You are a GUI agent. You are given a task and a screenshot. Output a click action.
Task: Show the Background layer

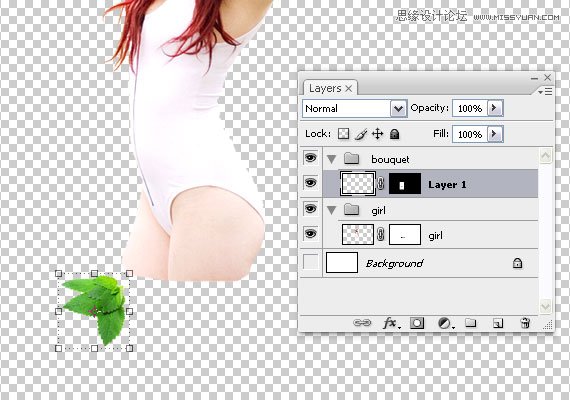tap(310, 262)
